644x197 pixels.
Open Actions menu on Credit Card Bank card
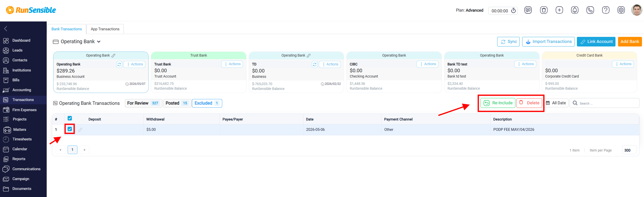[623, 64]
